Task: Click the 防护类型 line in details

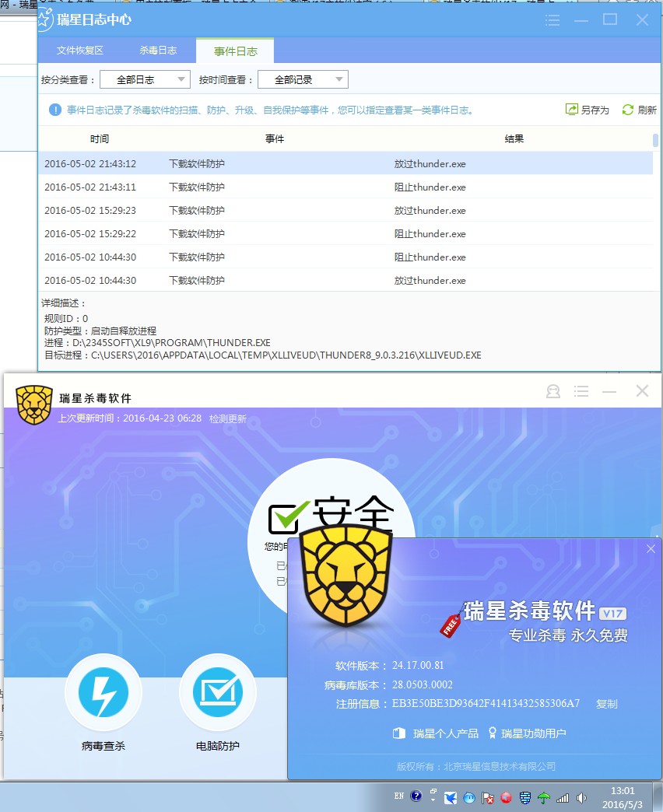Action: [100, 331]
